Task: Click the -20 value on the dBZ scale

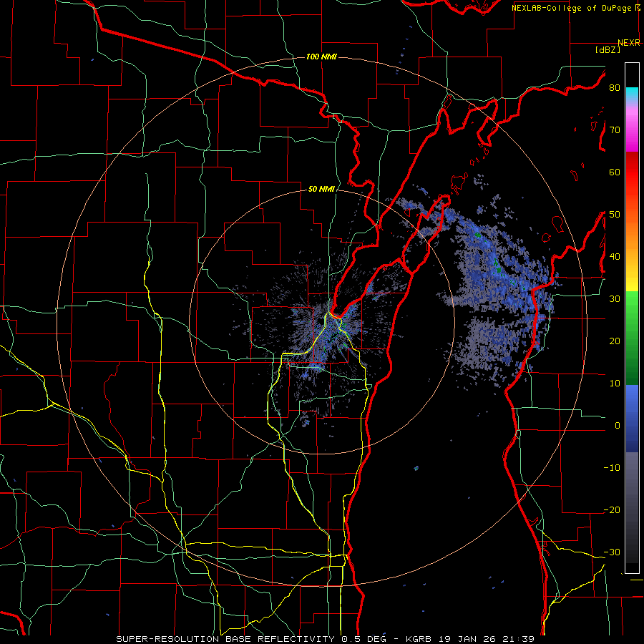Action: pos(612,509)
